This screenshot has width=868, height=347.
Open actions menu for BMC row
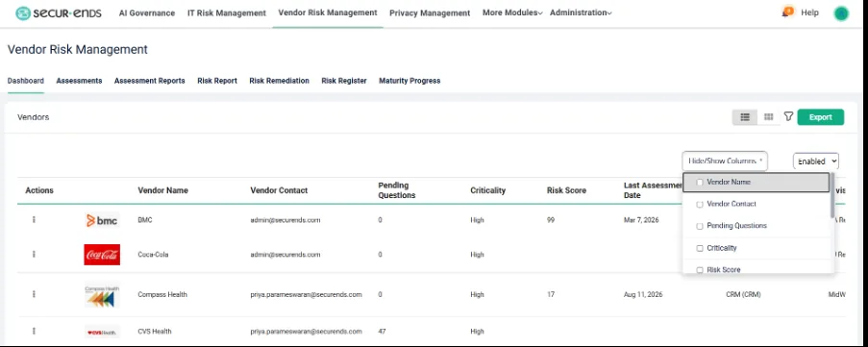tap(34, 220)
